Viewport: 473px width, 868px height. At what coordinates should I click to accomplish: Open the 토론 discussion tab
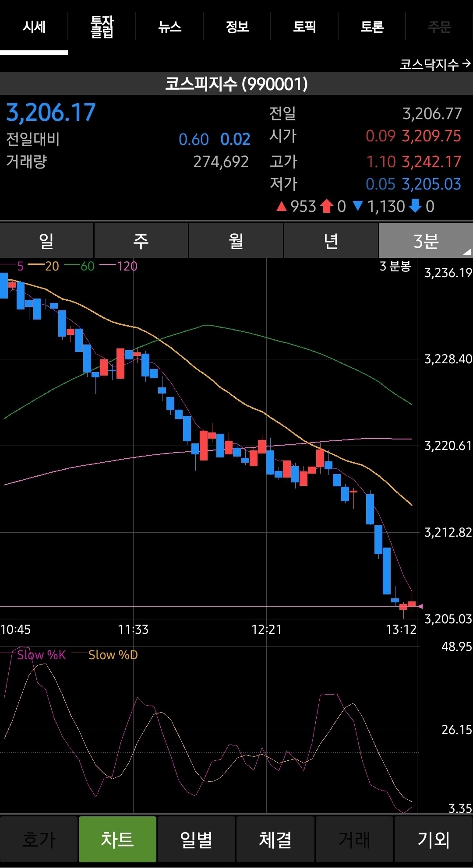372,27
